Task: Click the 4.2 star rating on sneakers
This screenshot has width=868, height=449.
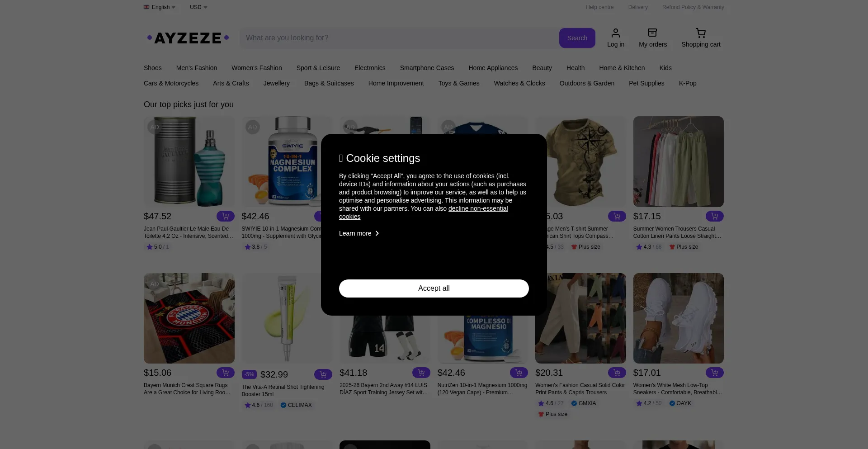Action: click(x=649, y=403)
